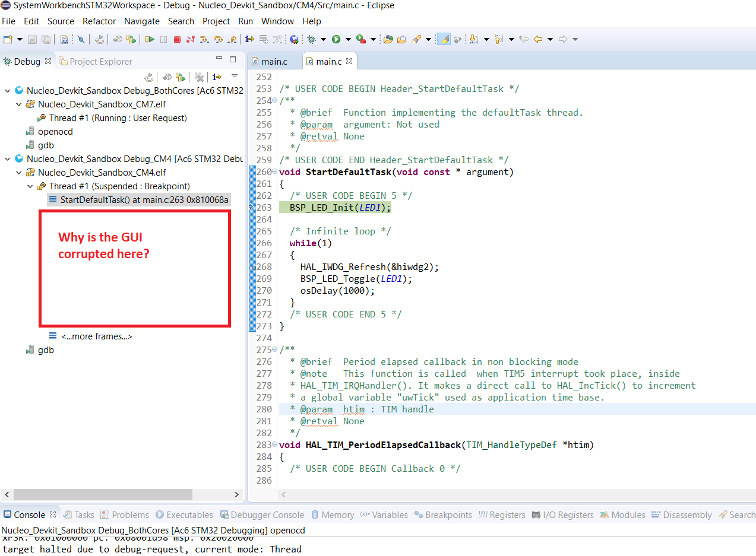Open the Breakpoints view tab

pyautogui.click(x=443, y=515)
